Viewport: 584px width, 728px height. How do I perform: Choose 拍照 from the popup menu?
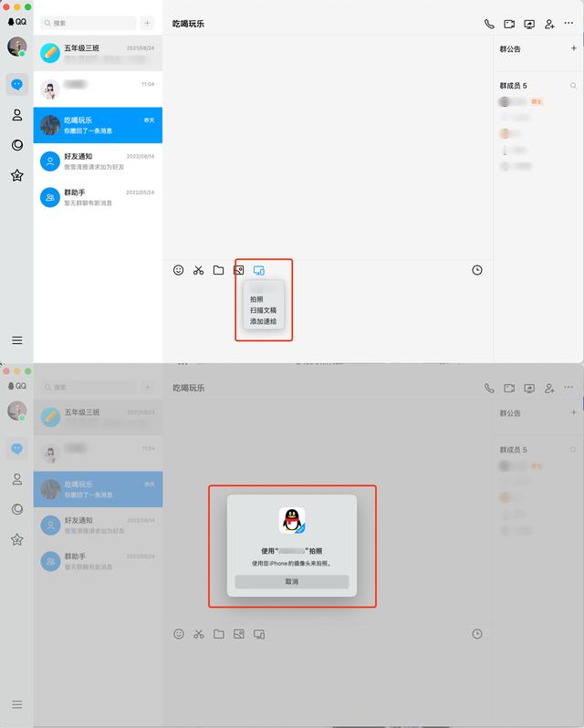pos(256,299)
